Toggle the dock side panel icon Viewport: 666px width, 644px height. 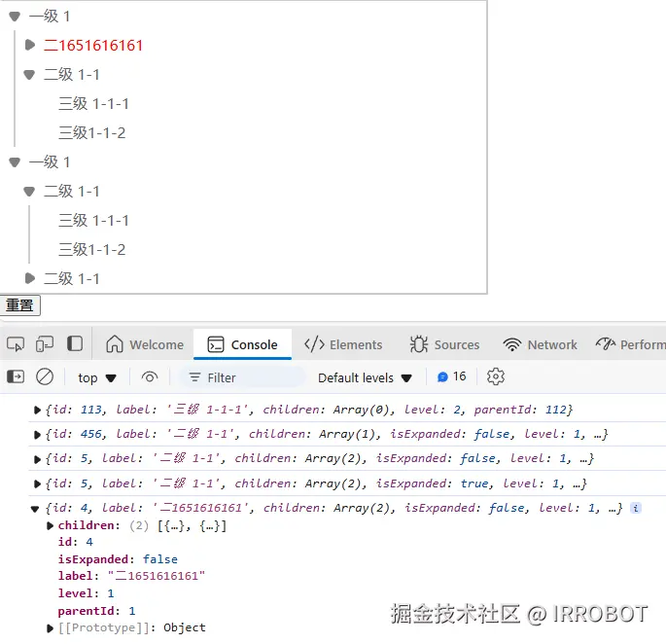75,344
